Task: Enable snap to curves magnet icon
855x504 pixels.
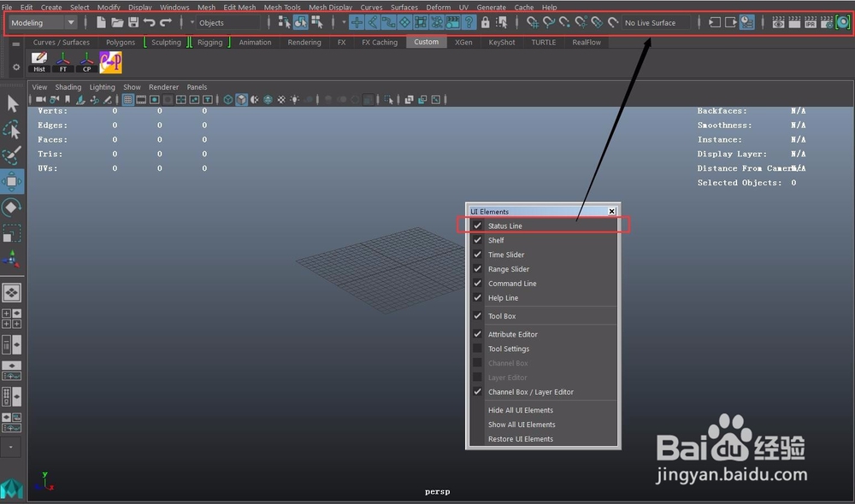Action: (549, 22)
